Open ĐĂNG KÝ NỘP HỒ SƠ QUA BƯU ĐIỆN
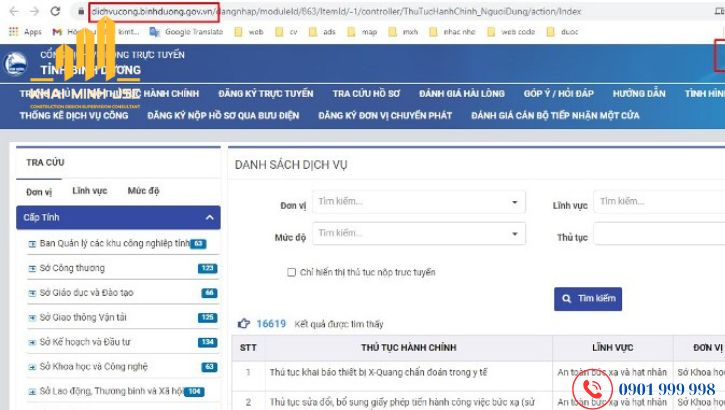Image resolution: width=725 pixels, height=410 pixels. (223, 116)
